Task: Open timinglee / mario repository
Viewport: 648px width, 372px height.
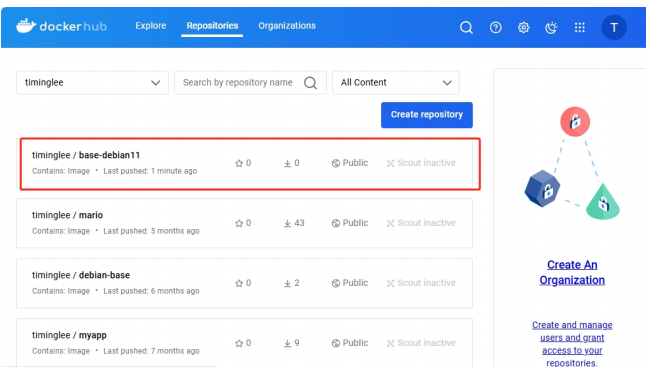Action: coord(67,215)
